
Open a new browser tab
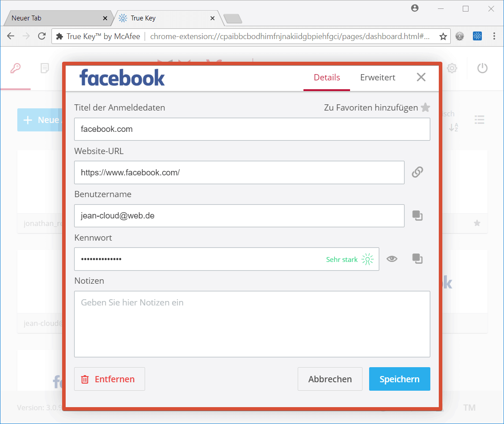233,19
